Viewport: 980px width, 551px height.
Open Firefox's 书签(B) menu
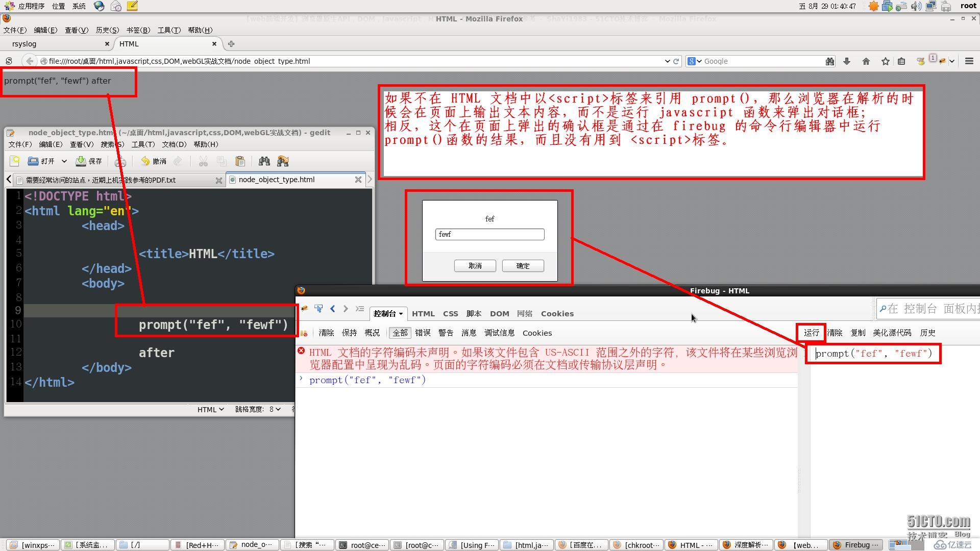(138, 30)
